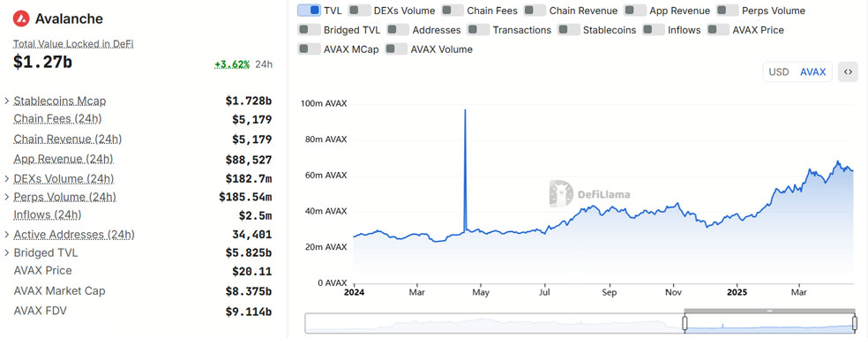868x338 pixels.
Task: Turn on the Chain Fees toggle
Action: 453,11
